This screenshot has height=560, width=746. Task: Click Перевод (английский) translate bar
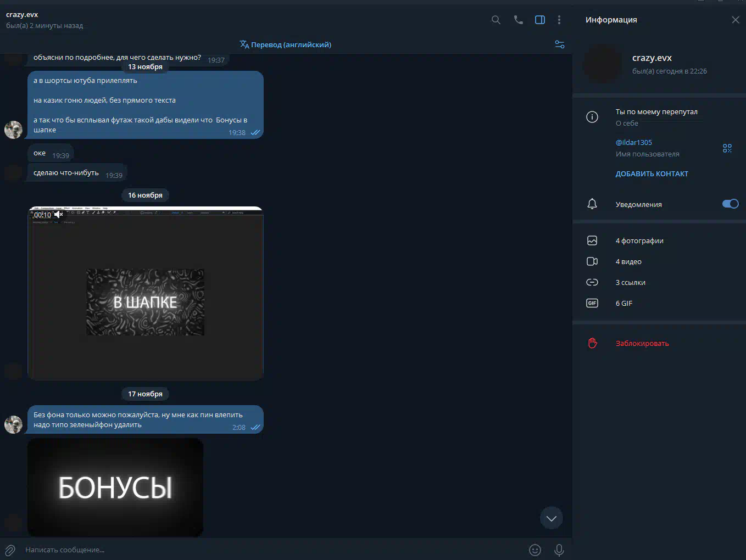click(x=286, y=44)
